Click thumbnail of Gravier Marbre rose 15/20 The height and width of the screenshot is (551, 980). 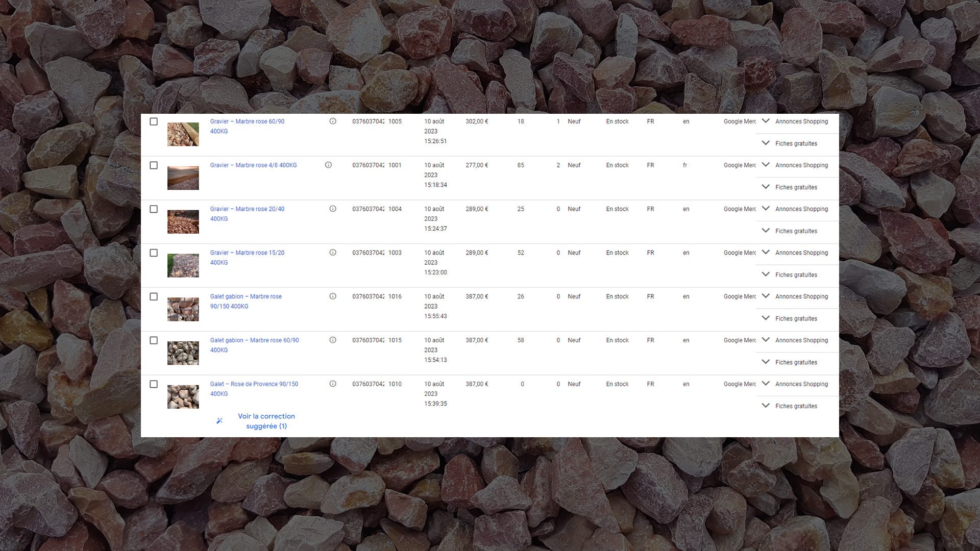(x=183, y=266)
